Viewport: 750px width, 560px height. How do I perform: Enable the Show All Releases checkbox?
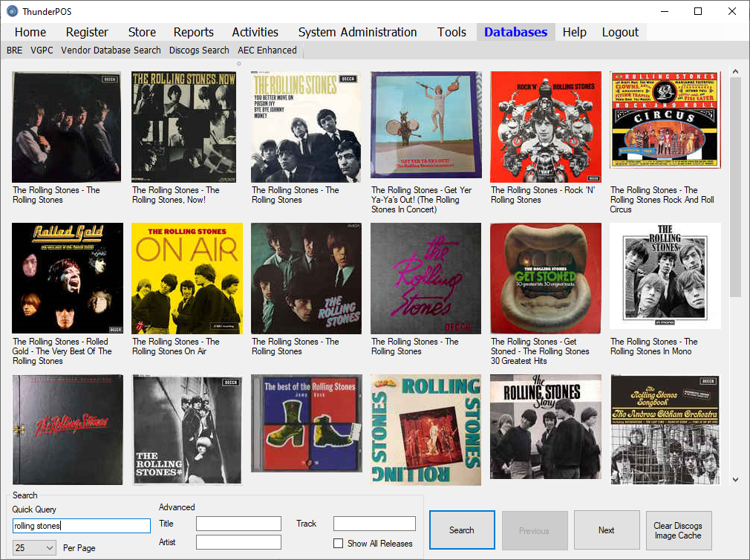pyautogui.click(x=339, y=544)
